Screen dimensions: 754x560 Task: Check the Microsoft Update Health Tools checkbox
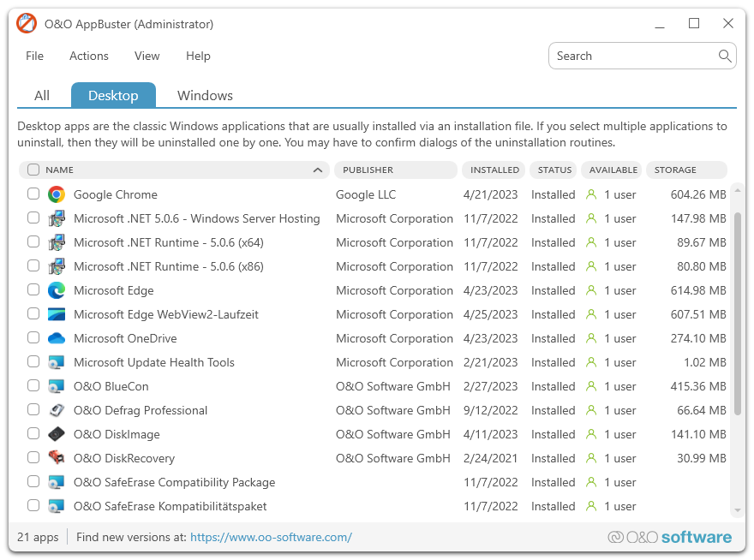pyautogui.click(x=33, y=362)
